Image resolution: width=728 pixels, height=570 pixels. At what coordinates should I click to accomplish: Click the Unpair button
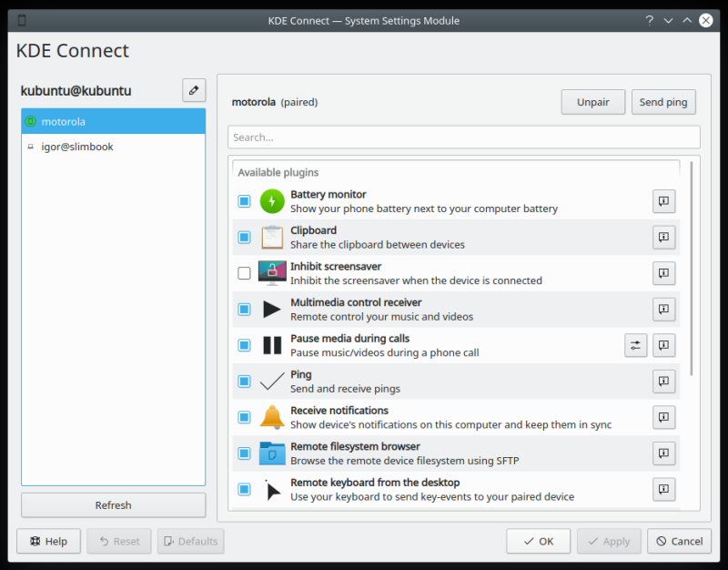click(592, 102)
